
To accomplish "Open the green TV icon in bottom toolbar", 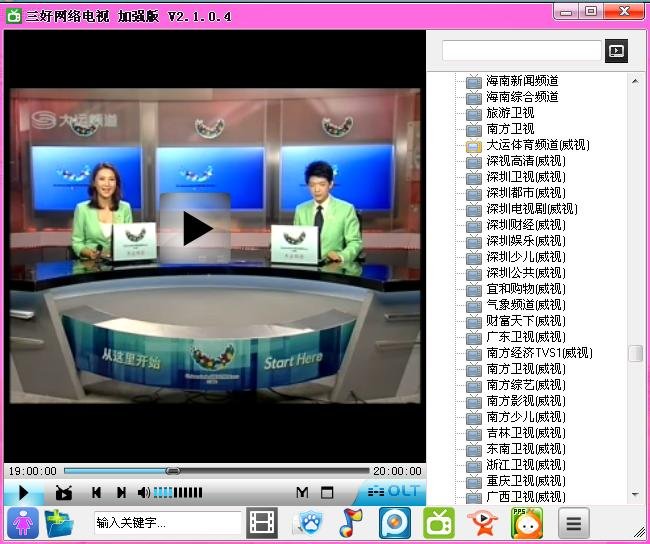I will point(438,522).
